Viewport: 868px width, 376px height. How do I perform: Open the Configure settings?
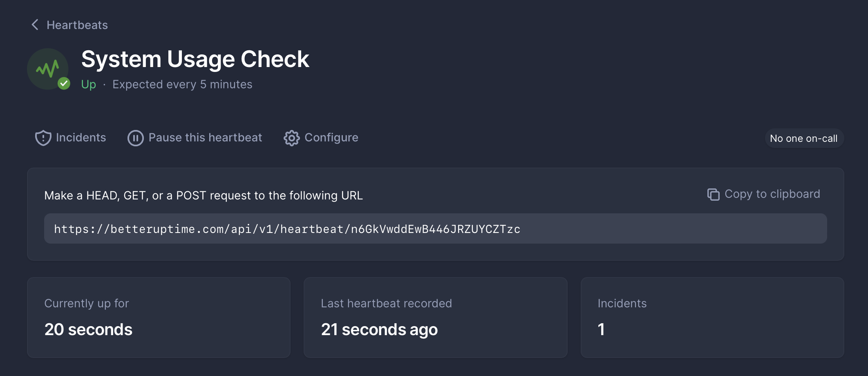coord(321,138)
